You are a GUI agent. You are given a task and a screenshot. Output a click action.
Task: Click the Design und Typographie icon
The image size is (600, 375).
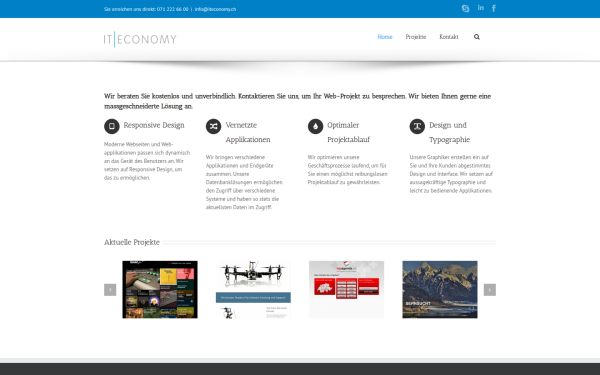click(x=417, y=126)
